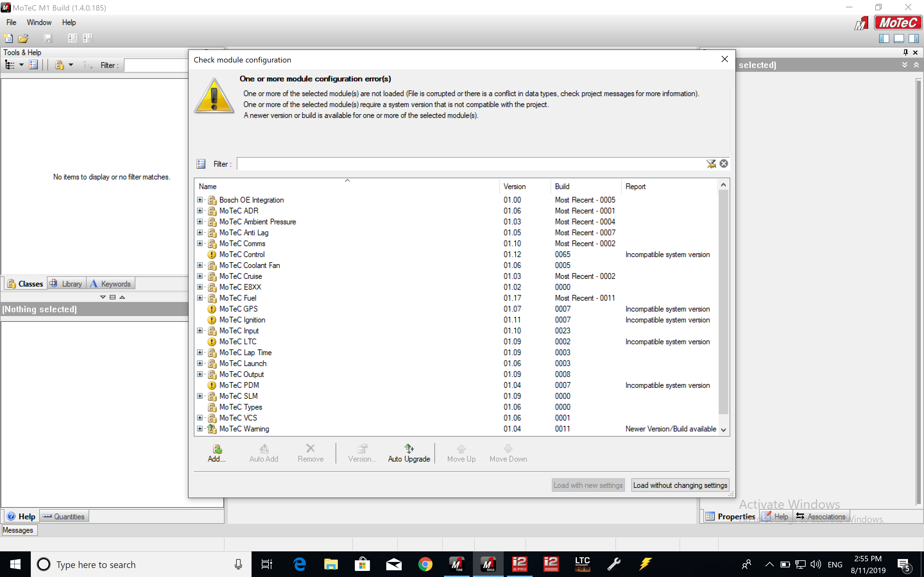Click the Remove module icon button
Viewport: 924px width, 577px height.
[x=310, y=452]
